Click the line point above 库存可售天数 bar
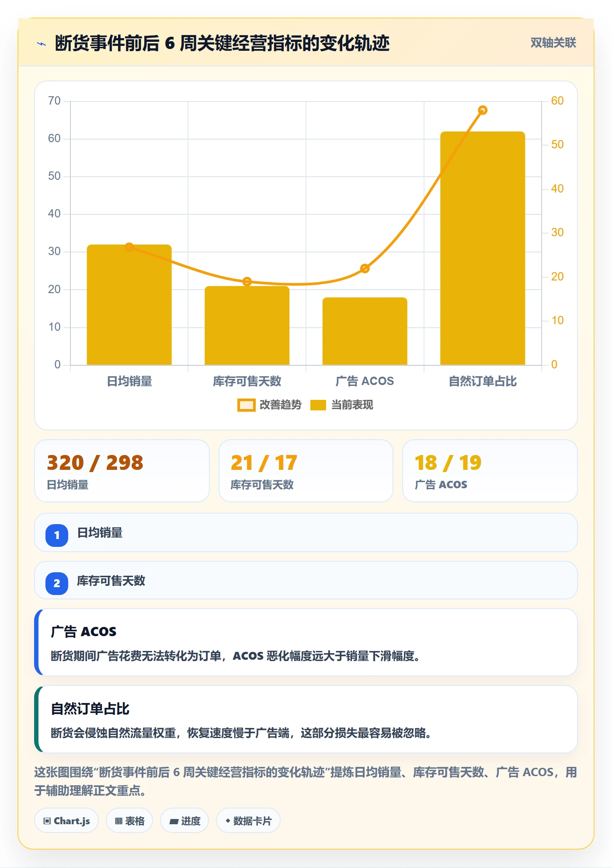 pos(247,282)
